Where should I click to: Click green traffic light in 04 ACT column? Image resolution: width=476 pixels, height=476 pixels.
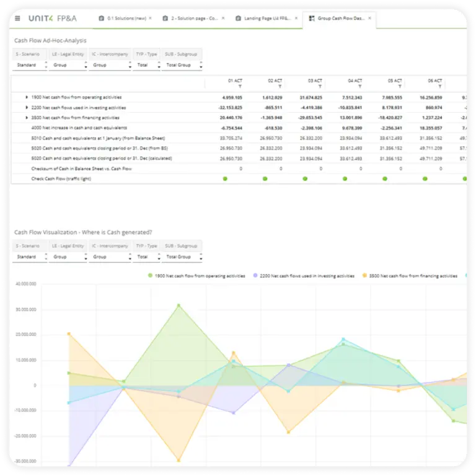[x=345, y=178]
